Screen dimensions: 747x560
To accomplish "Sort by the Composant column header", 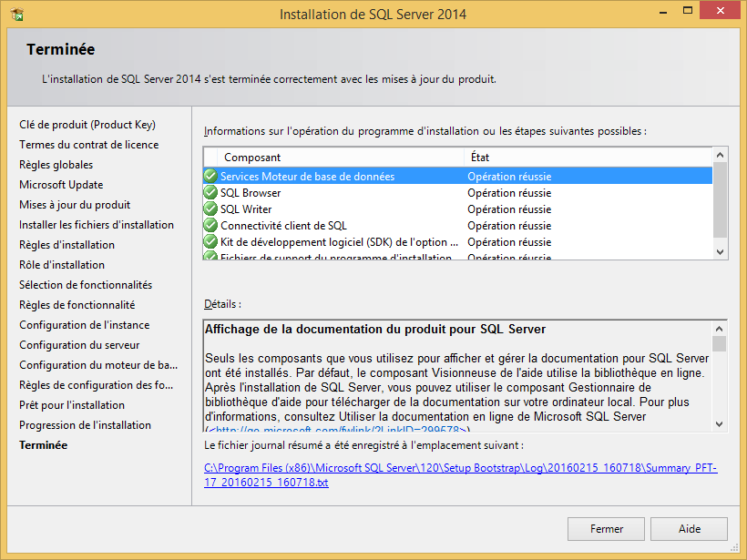I will (341, 158).
